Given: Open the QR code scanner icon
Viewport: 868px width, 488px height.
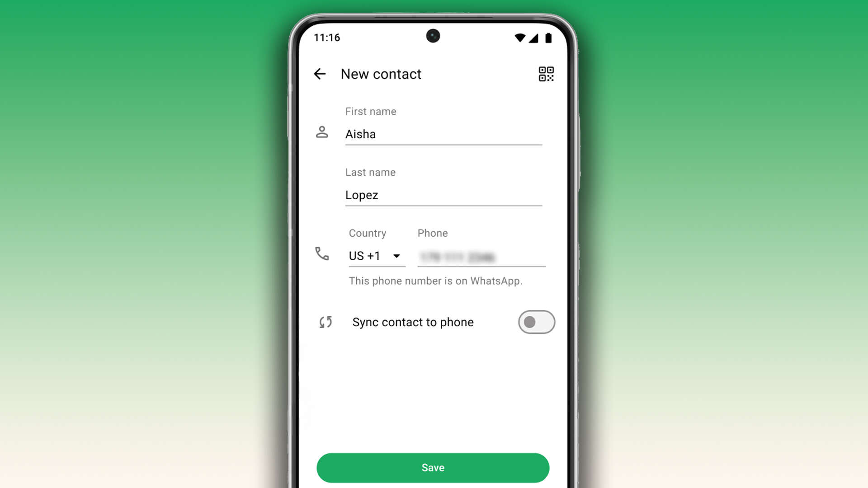Looking at the screenshot, I should (x=546, y=73).
